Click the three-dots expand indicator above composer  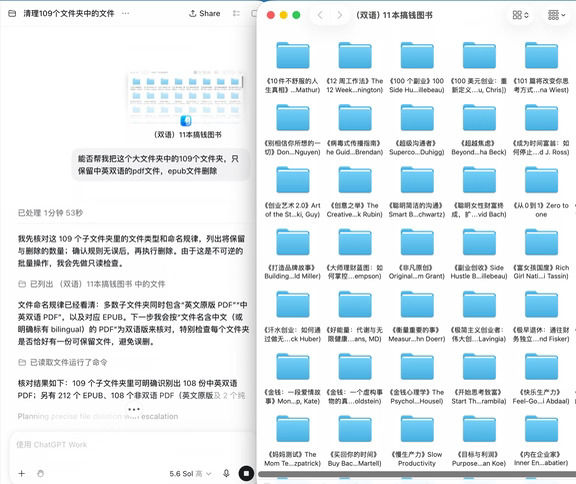pyautogui.click(x=134, y=409)
